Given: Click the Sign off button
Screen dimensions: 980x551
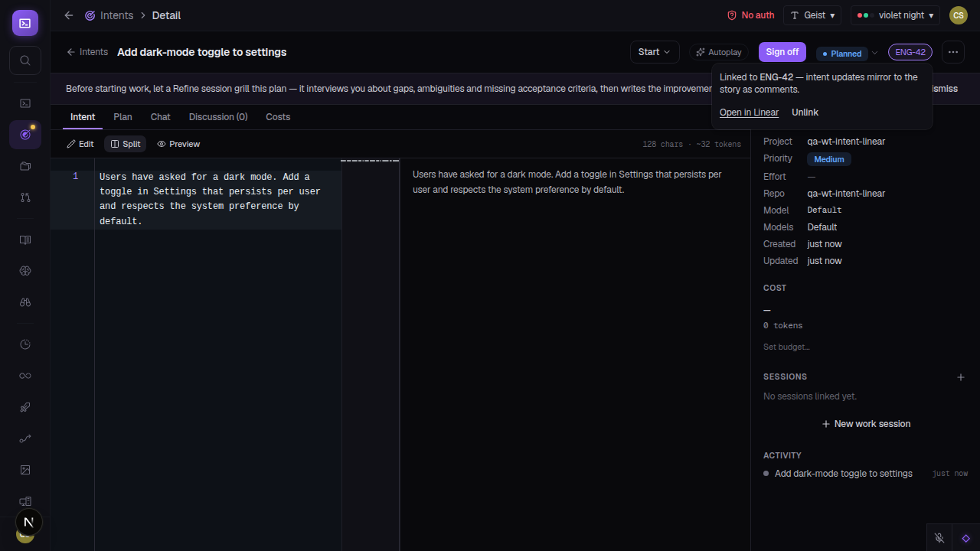Looking at the screenshot, I should pyautogui.click(x=782, y=52).
